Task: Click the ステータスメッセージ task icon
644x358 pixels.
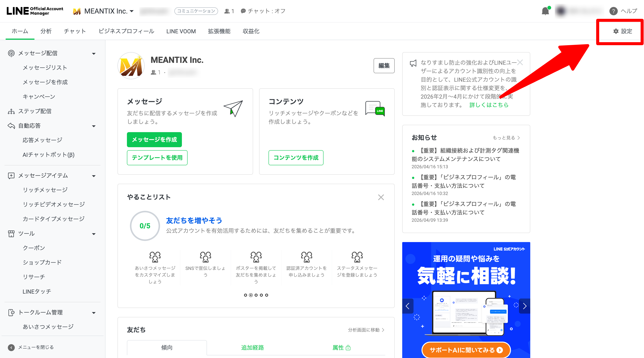Action: 357,257
